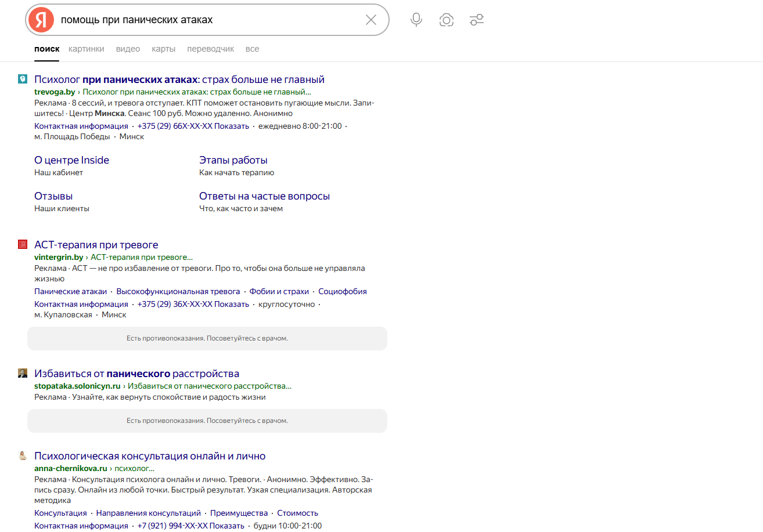Click the «Наши клиенты» description text

coord(62,208)
